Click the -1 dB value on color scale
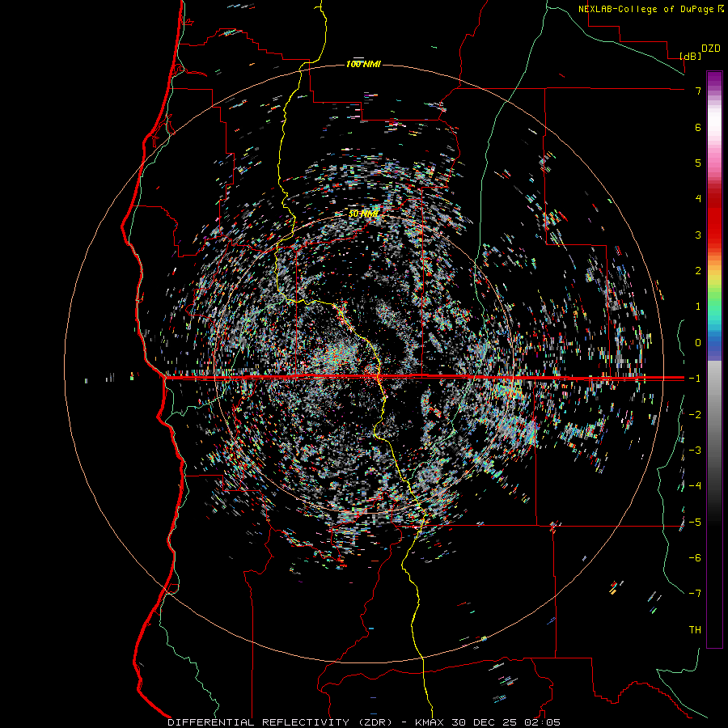This screenshot has width=728, height=728. [695, 379]
